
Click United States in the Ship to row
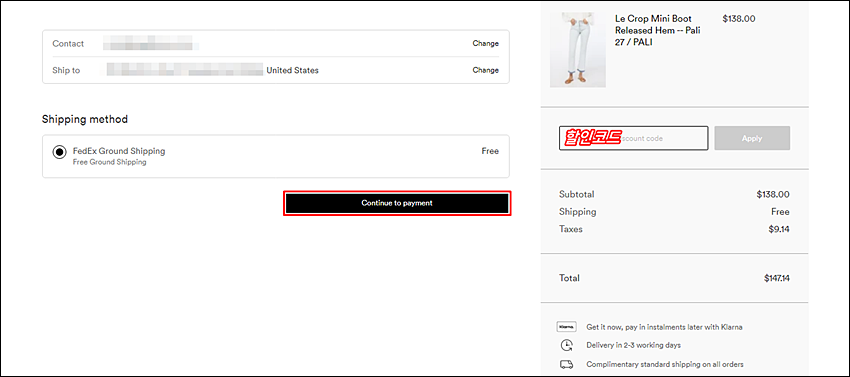point(293,70)
